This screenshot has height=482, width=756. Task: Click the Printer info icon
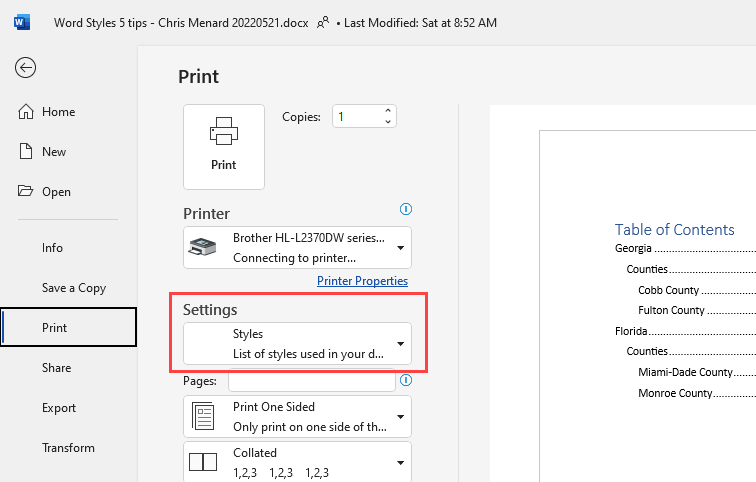[x=406, y=209]
